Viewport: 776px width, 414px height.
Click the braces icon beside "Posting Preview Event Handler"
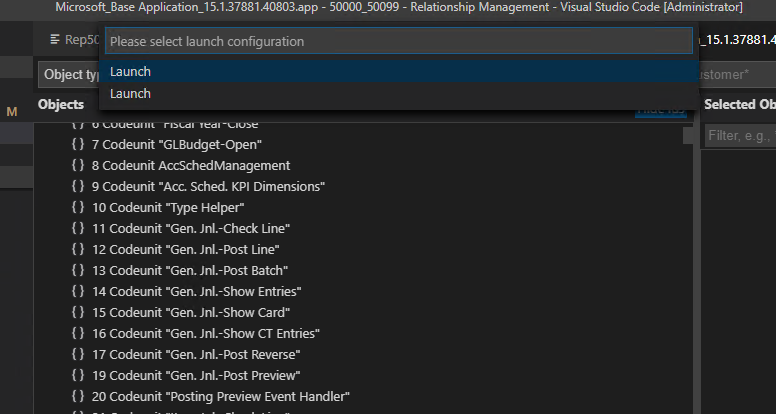pyautogui.click(x=78, y=397)
